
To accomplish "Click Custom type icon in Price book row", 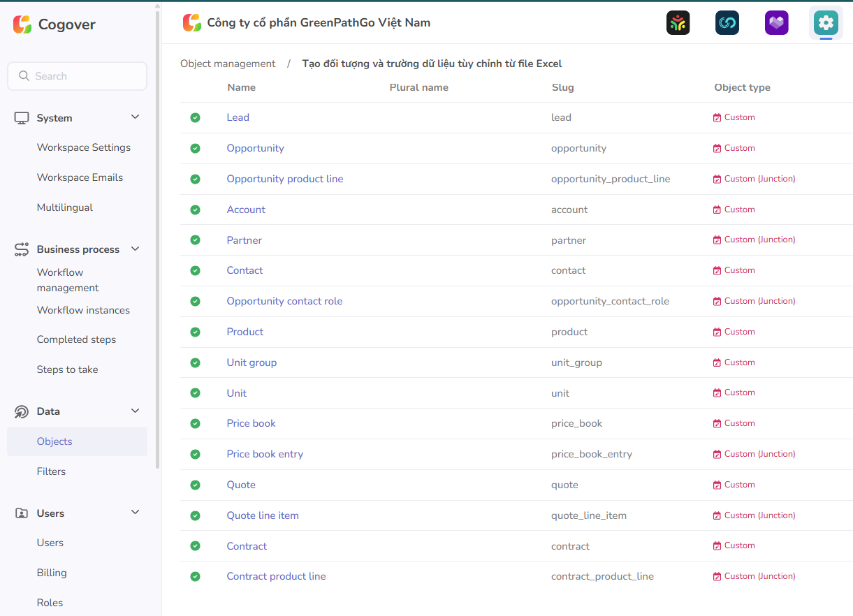I will 717,424.
